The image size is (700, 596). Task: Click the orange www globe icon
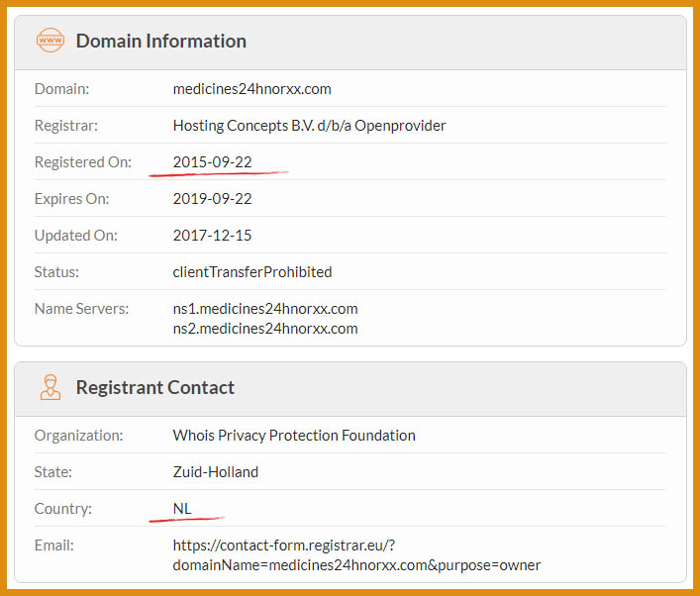click(50, 41)
